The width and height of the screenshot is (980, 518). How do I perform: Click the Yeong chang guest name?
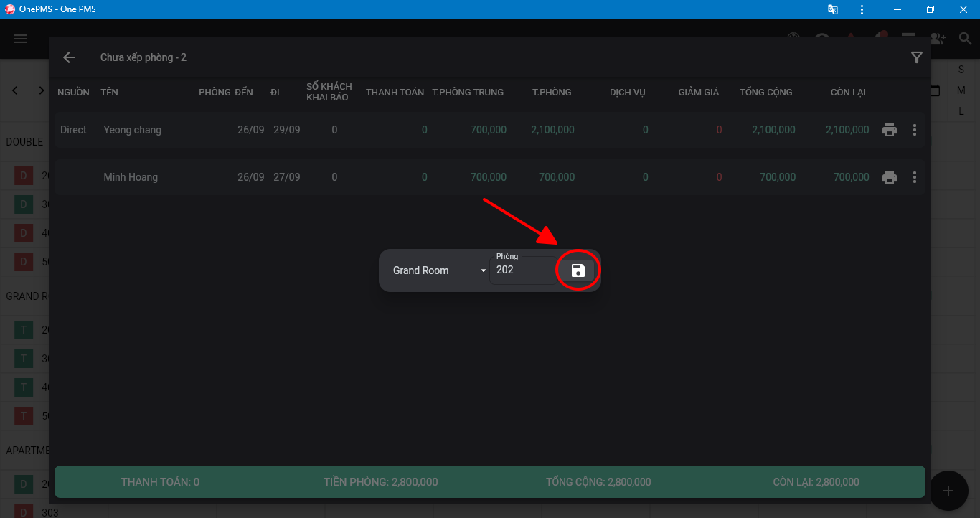click(x=133, y=130)
